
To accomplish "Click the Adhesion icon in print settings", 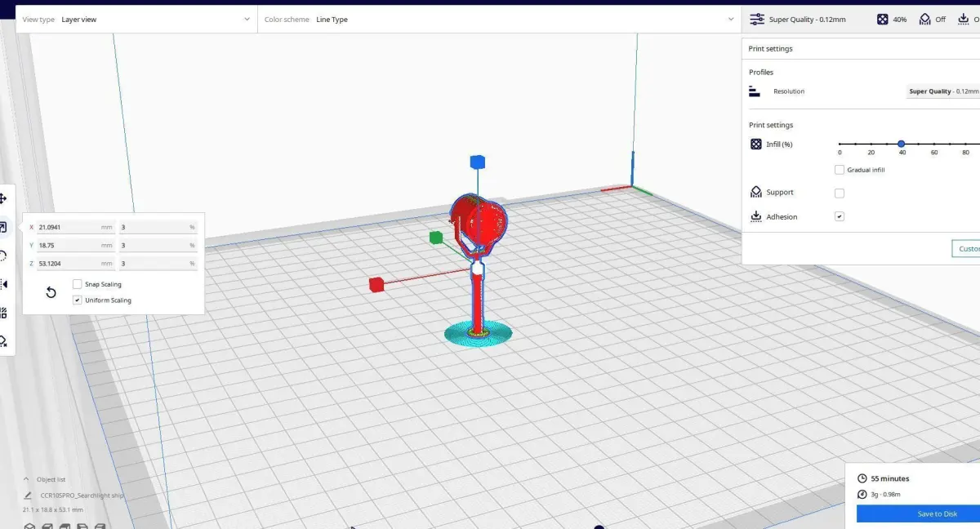I will pyautogui.click(x=755, y=216).
